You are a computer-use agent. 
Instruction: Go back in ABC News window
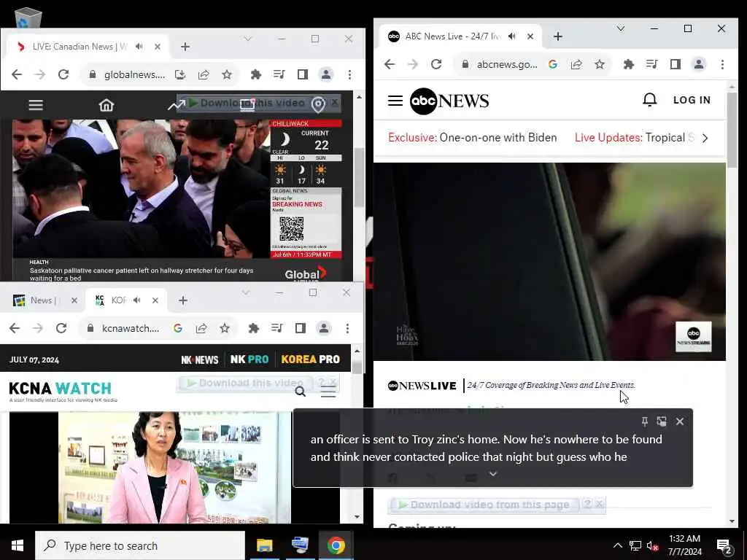pos(390,64)
